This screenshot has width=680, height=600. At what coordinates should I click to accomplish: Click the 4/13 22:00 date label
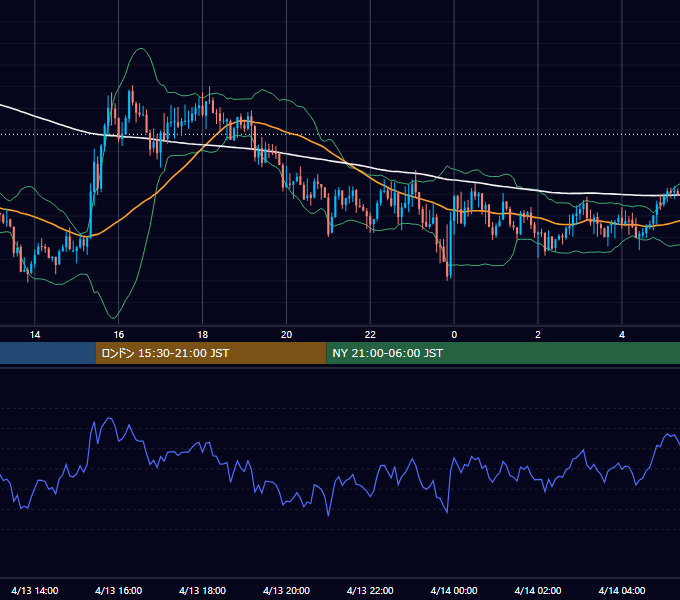[x=370, y=590]
